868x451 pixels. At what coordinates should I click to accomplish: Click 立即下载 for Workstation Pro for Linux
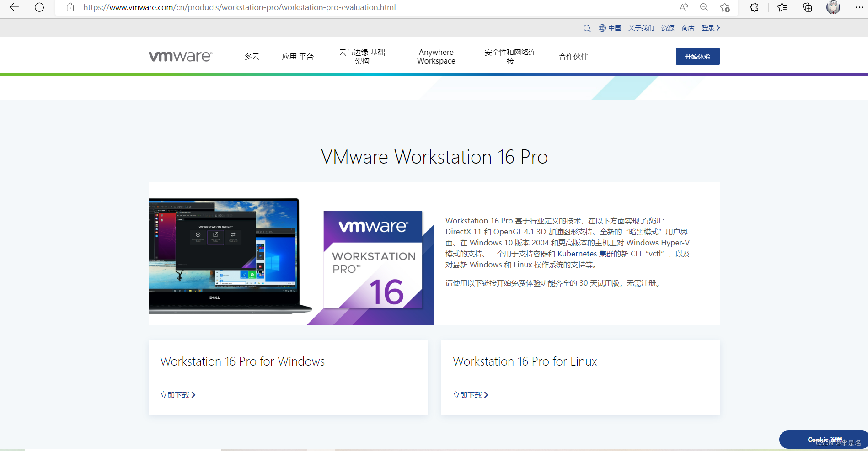point(470,395)
